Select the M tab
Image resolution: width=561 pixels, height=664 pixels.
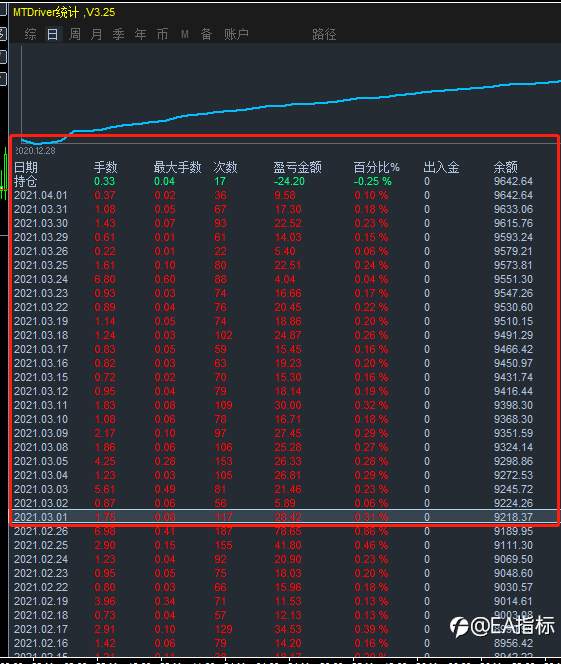[x=185, y=34]
